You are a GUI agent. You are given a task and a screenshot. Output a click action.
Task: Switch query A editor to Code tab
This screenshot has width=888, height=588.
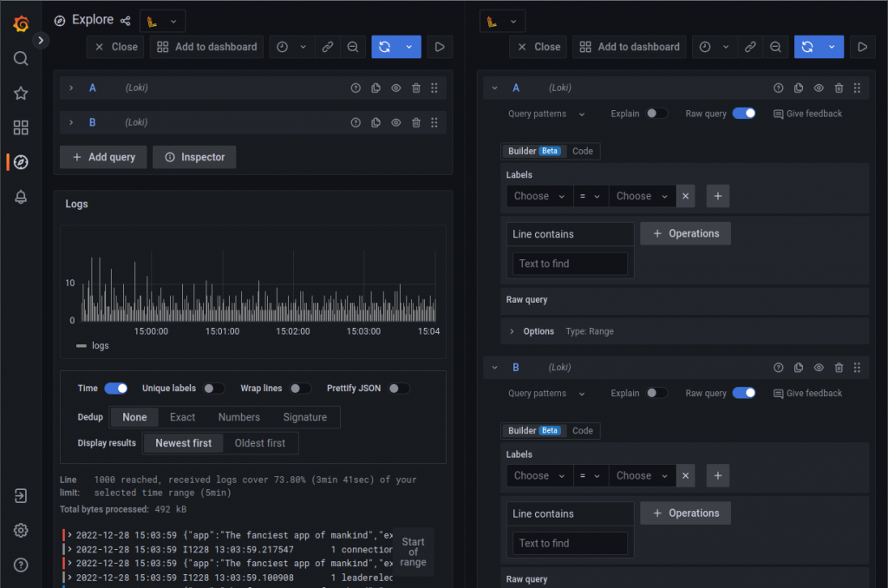click(x=582, y=151)
